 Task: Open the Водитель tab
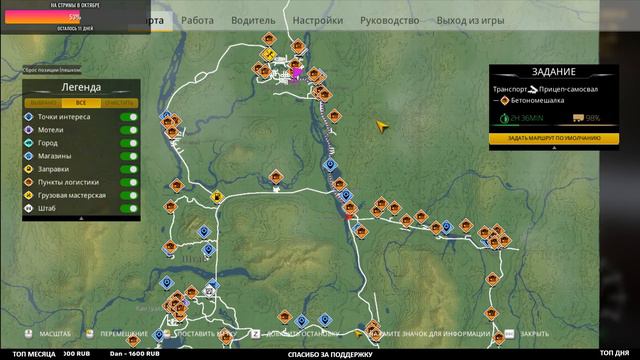click(x=253, y=20)
